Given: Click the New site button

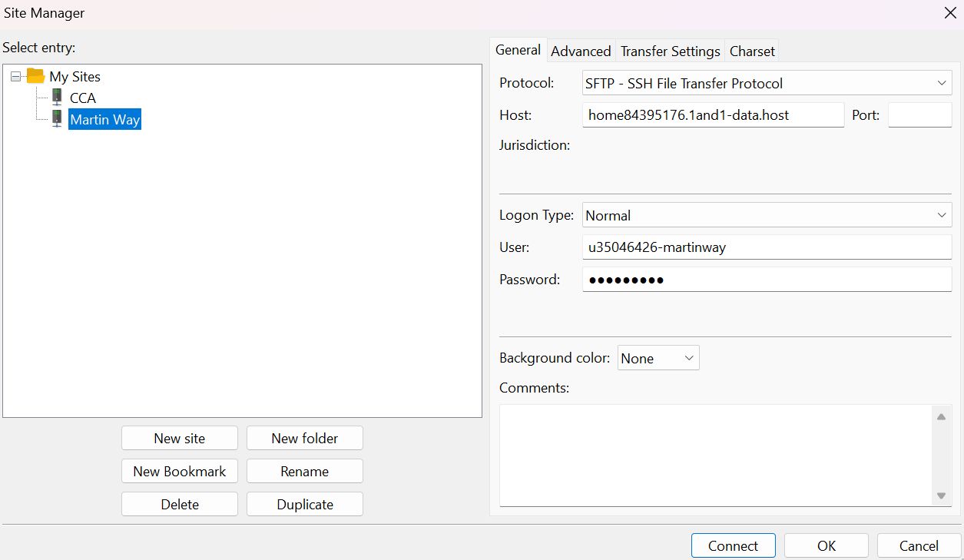Looking at the screenshot, I should click(179, 439).
